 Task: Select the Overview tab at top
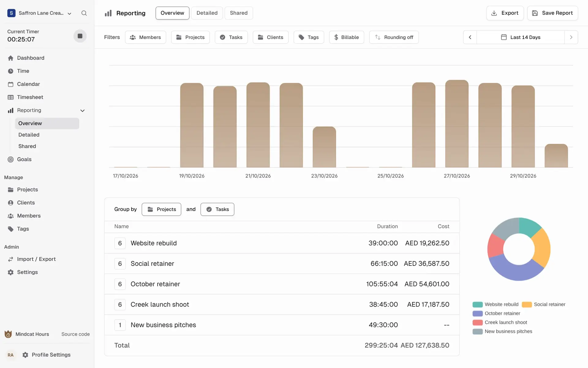[x=172, y=13]
